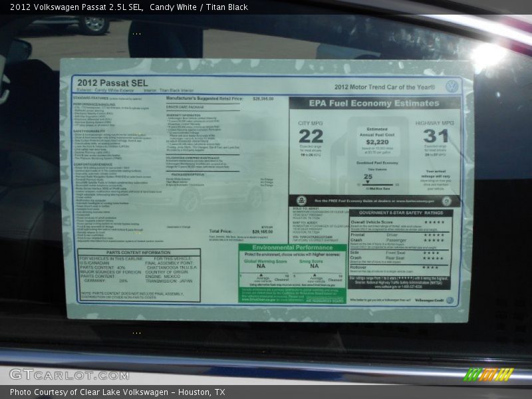Click the "Parts Content Information" heading
This screenshot has width=532, height=399.
point(138,253)
